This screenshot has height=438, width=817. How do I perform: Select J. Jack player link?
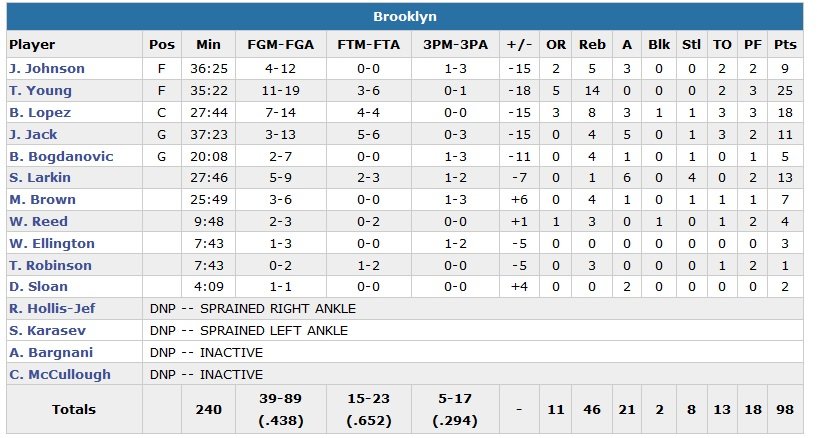coord(35,135)
